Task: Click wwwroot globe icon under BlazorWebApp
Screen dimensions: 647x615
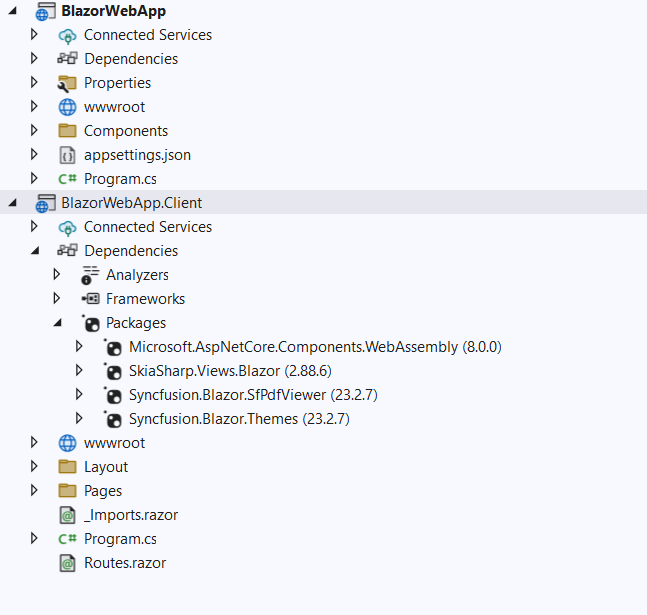Action: [67, 107]
